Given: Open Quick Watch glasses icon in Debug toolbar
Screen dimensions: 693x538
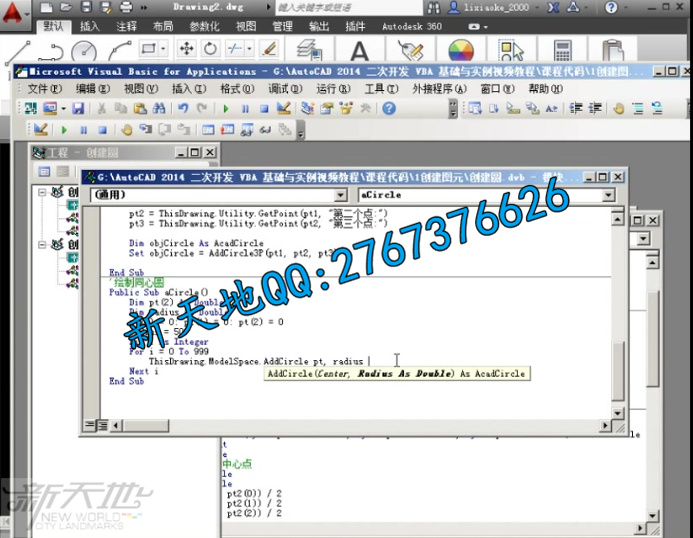Looking at the screenshot, I should pyautogui.click(x=265, y=130).
